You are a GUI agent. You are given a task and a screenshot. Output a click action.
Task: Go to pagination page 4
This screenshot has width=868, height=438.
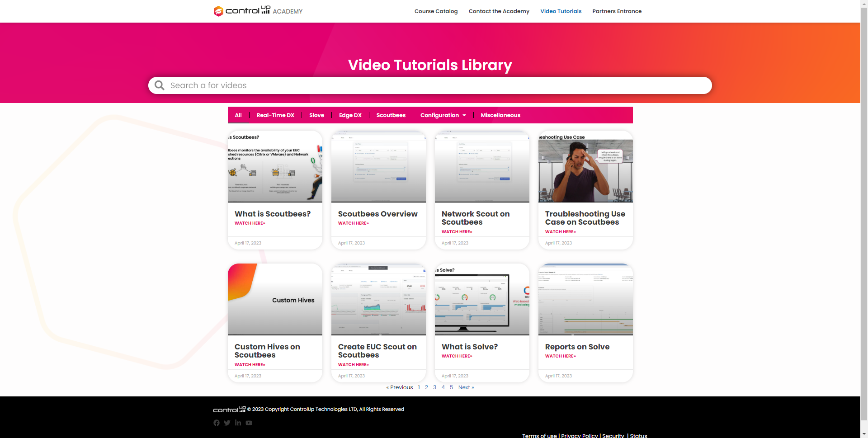[443, 387]
